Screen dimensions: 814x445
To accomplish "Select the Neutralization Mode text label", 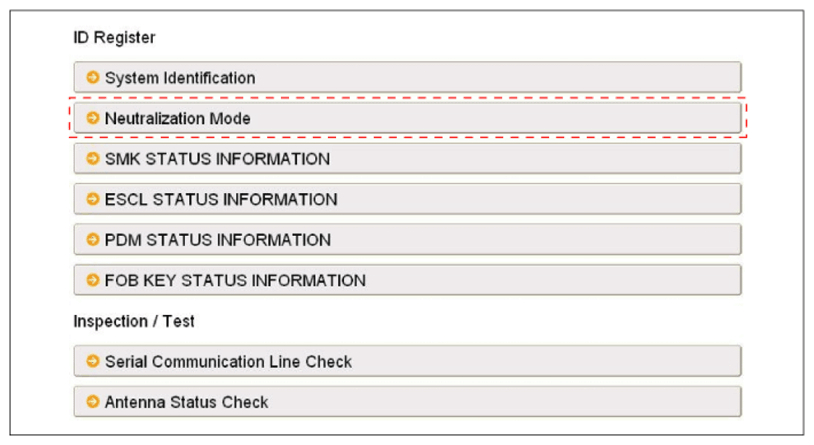I will click(177, 118).
